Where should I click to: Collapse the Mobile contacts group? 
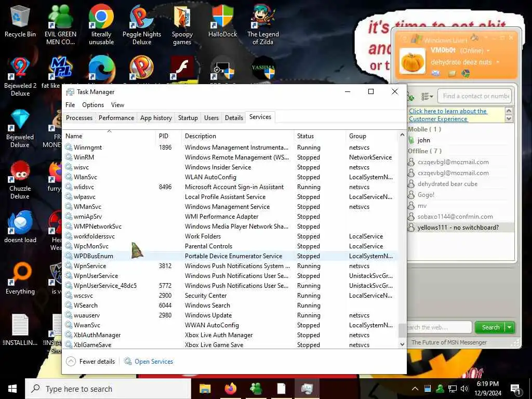click(424, 129)
